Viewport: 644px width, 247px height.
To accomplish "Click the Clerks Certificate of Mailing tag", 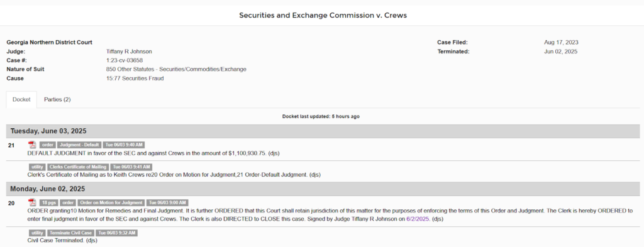I will (x=78, y=167).
